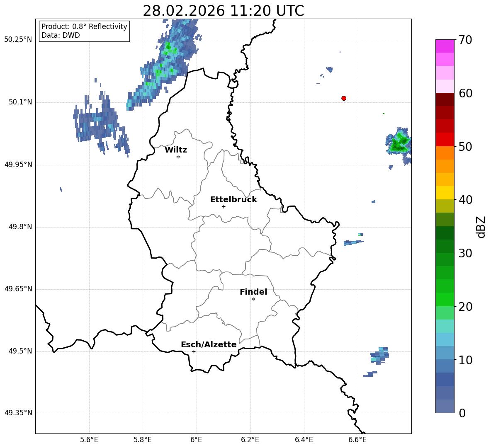
Task: Click the Data: DWD label
Action: click(61, 35)
